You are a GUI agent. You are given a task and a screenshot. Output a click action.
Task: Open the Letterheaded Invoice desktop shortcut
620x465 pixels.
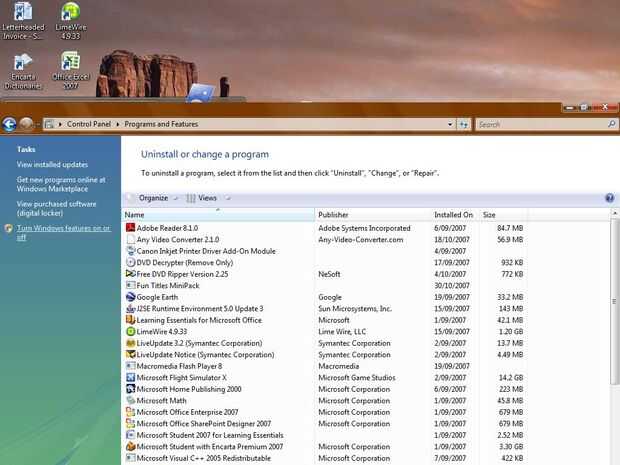23,21
